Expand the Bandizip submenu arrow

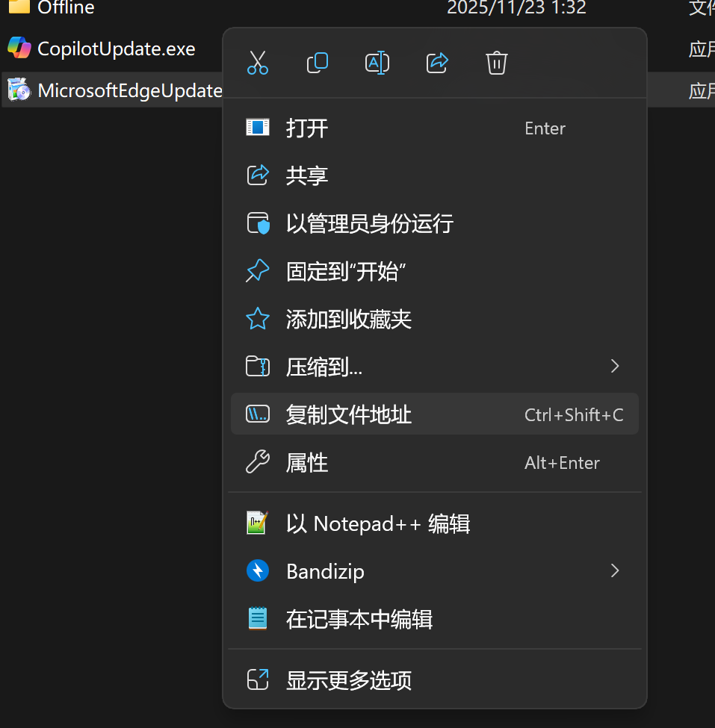click(x=615, y=571)
